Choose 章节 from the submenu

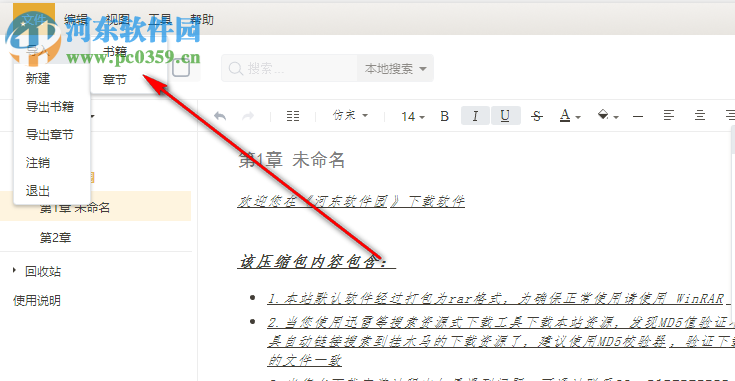pos(128,79)
